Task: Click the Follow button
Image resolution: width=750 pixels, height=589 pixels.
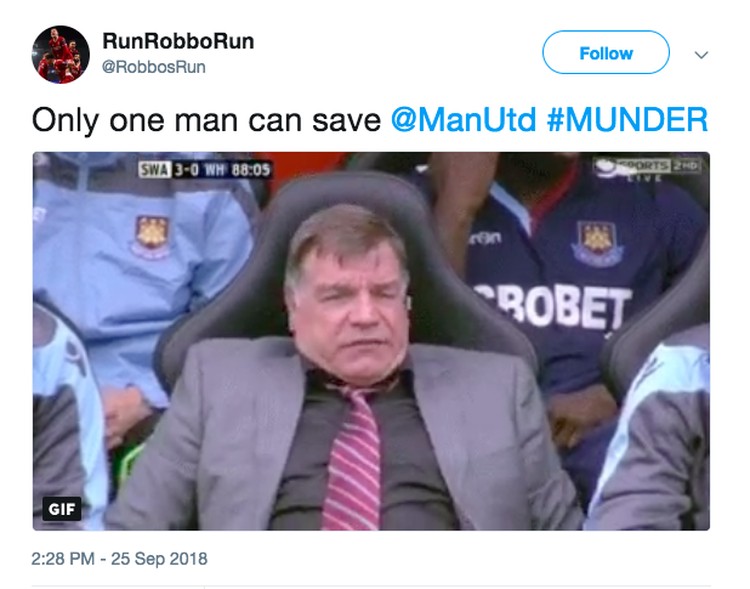Action: tap(606, 52)
